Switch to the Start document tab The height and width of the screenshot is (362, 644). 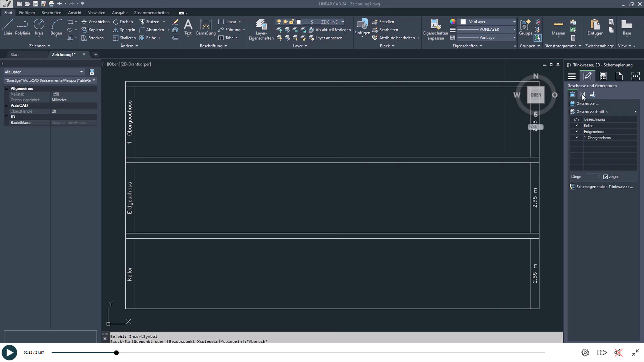pyautogui.click(x=15, y=55)
